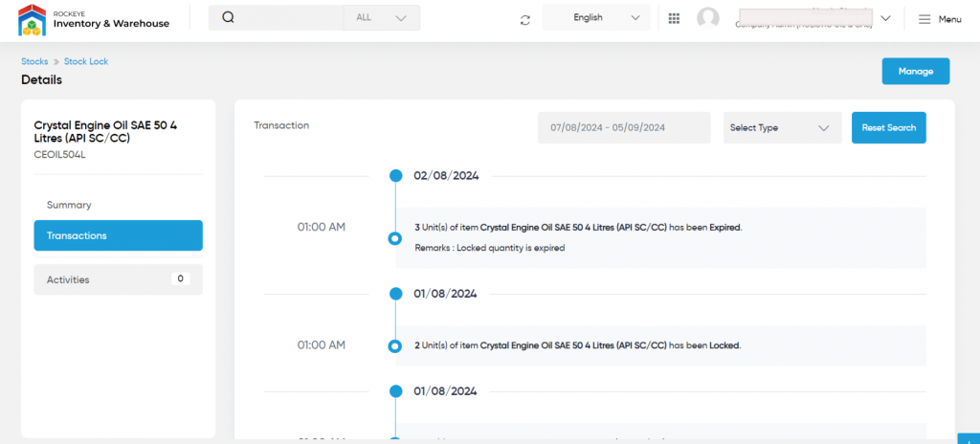Viewport: 980px width, 444px height.
Task: Click the Rockeye Inventory & Warehouse logo
Action: coord(94,19)
